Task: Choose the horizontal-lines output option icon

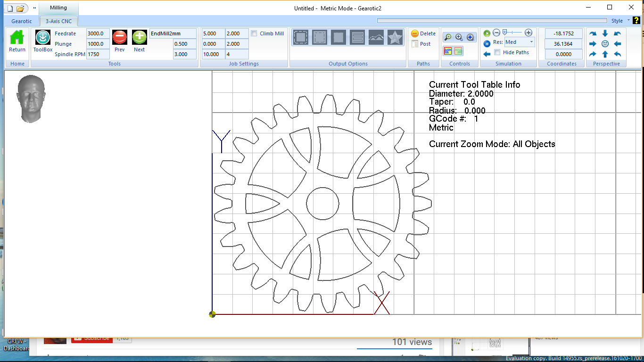Action: (357, 37)
